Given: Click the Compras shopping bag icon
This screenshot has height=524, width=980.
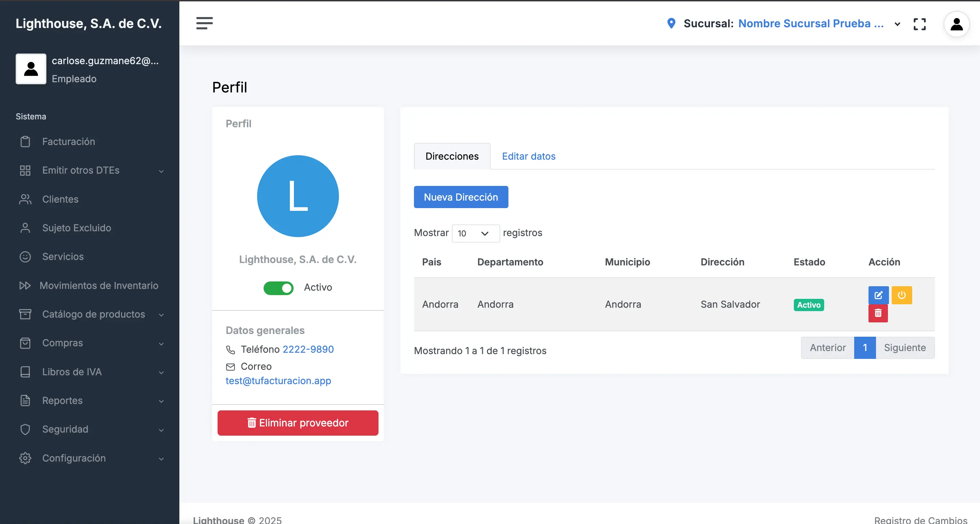Looking at the screenshot, I should coord(25,343).
